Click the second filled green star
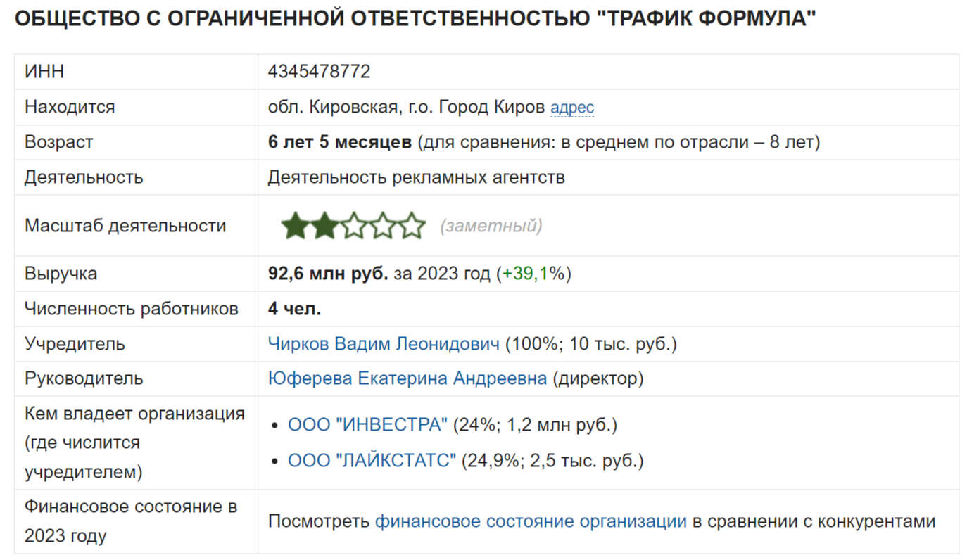 [324, 227]
